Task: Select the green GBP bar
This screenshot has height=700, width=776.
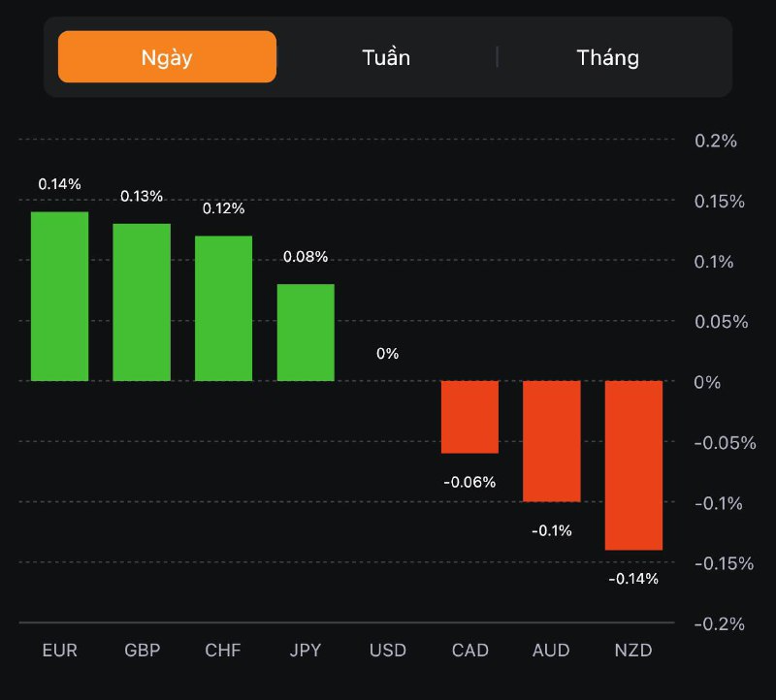Action: tap(142, 302)
